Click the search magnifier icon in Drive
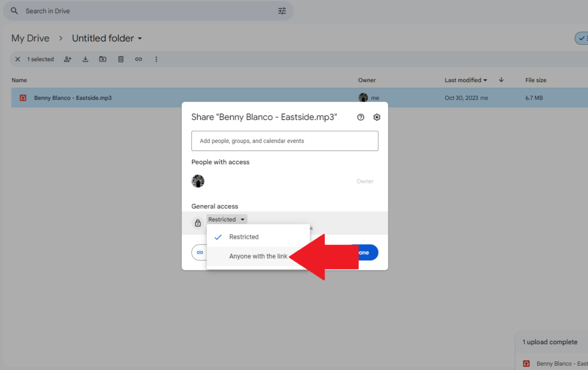This screenshot has width=588, height=370. (x=14, y=11)
